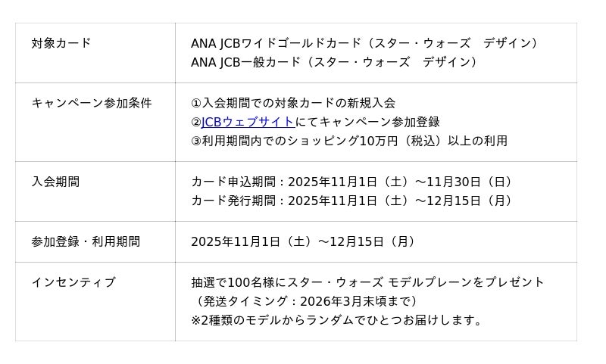This screenshot has width=606, height=364.
Task: Select the ANA JCB一般カード text line
Action: 333,62
